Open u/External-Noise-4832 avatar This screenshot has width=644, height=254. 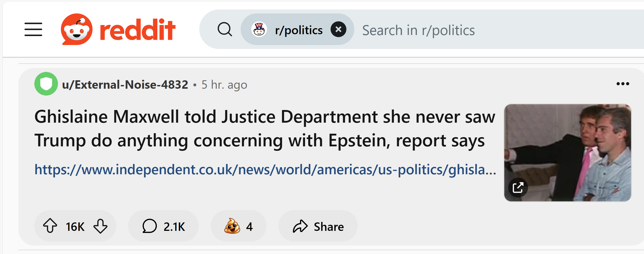point(46,84)
